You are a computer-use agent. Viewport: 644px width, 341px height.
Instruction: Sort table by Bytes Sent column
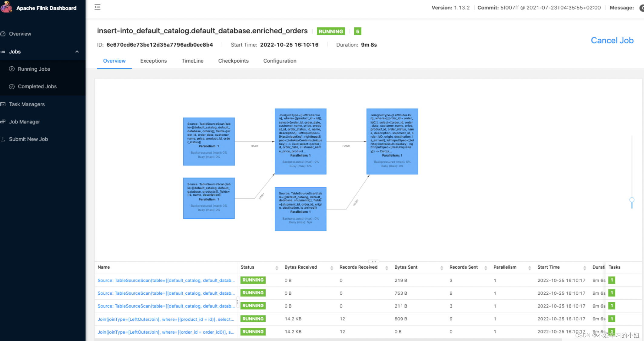point(442,268)
